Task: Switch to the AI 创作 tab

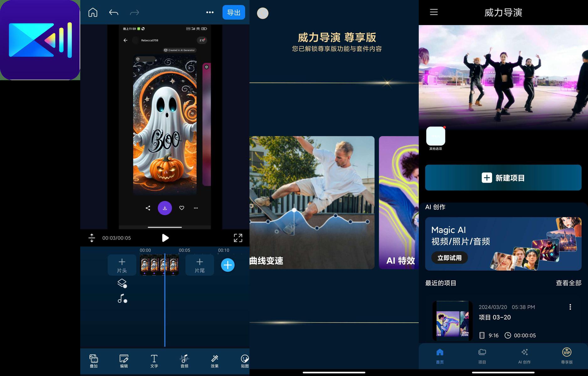Action: [524, 356]
